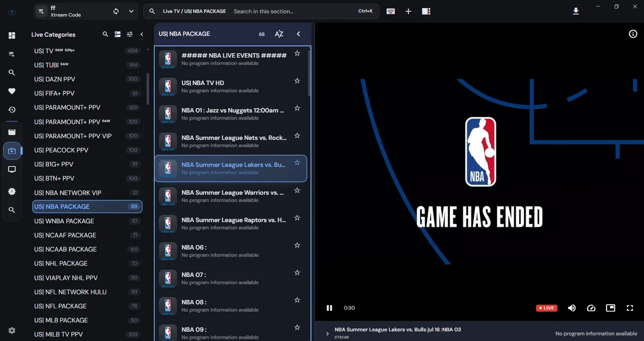Open the badge icon below Series in sidebar
The height and width of the screenshot is (341, 644).
pos(12,191)
